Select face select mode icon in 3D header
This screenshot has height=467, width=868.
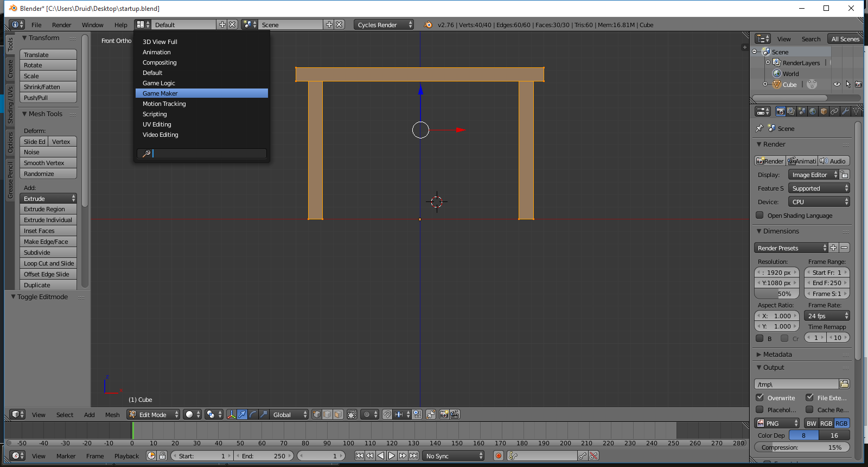coord(338,414)
